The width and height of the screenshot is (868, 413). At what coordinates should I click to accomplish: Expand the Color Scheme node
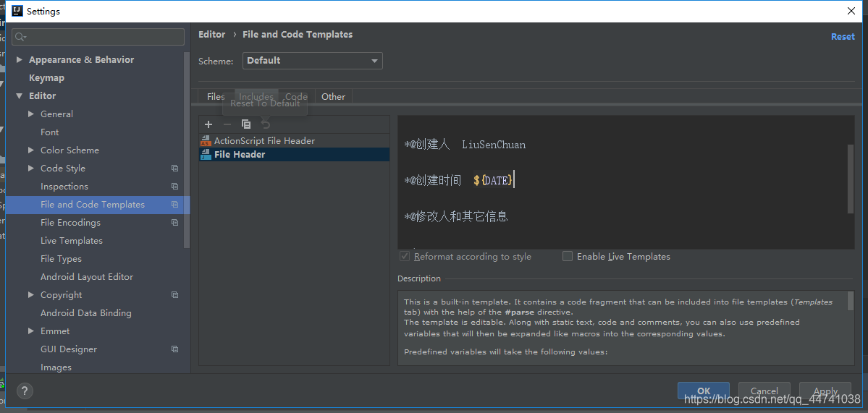31,150
